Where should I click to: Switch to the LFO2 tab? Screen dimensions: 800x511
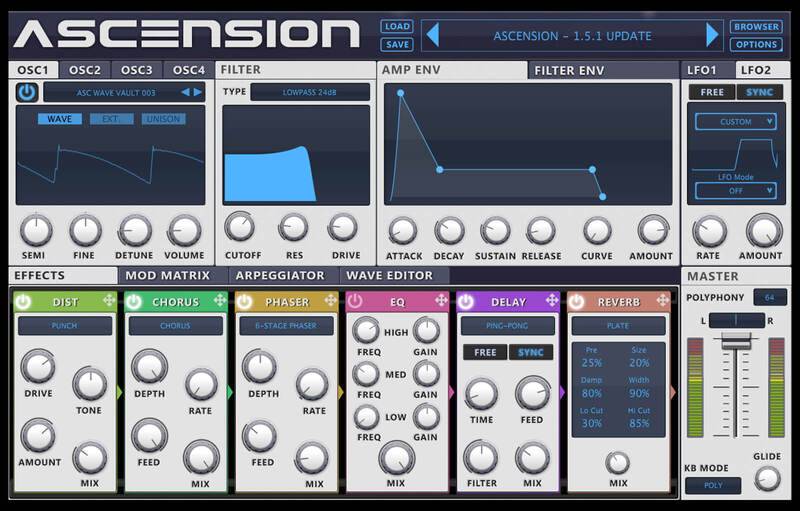click(763, 70)
